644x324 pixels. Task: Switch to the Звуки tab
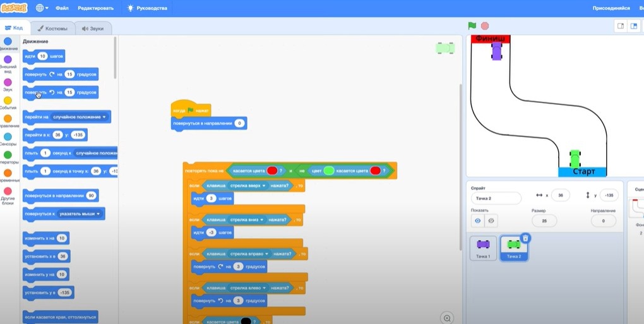[92, 29]
